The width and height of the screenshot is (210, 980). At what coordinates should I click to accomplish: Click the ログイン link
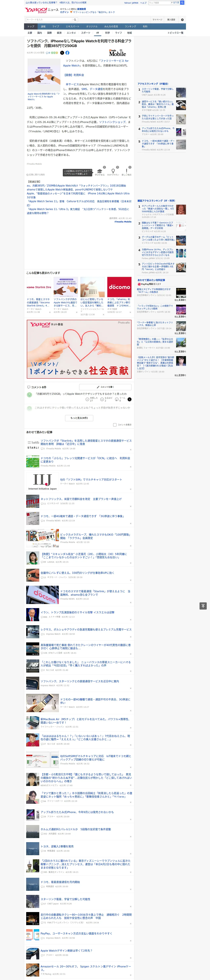(64, 12)
